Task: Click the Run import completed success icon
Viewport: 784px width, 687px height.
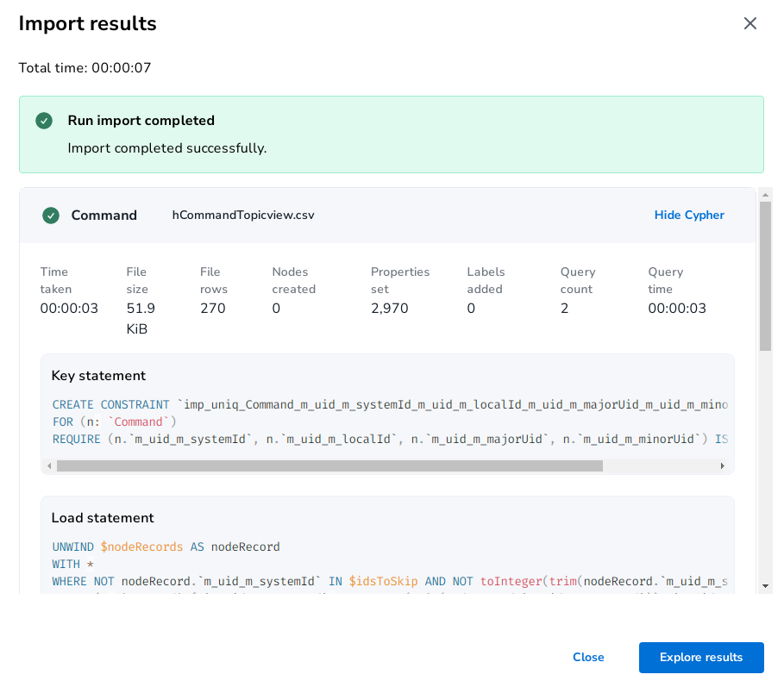Action: point(44,121)
